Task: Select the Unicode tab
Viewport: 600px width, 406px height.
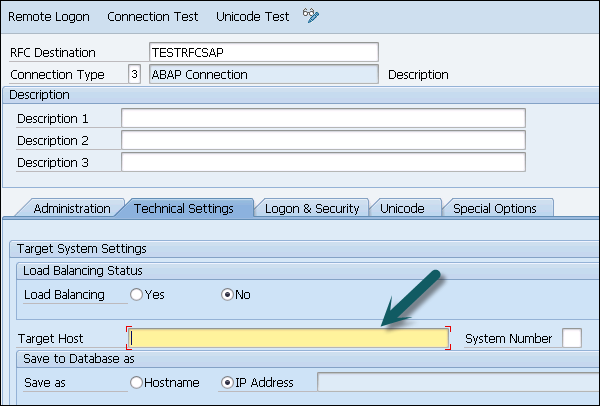Action: [x=402, y=208]
